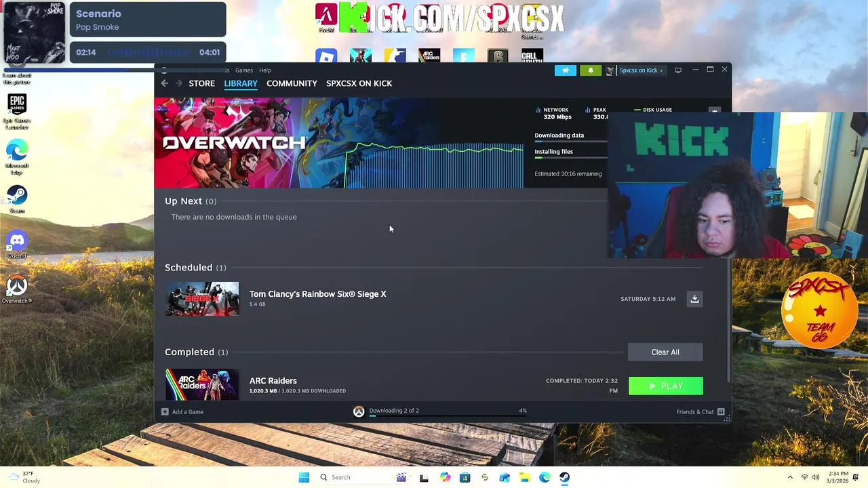Select the Fortnite desktop shortcut
This screenshot has height=488, width=868.
click(464, 56)
